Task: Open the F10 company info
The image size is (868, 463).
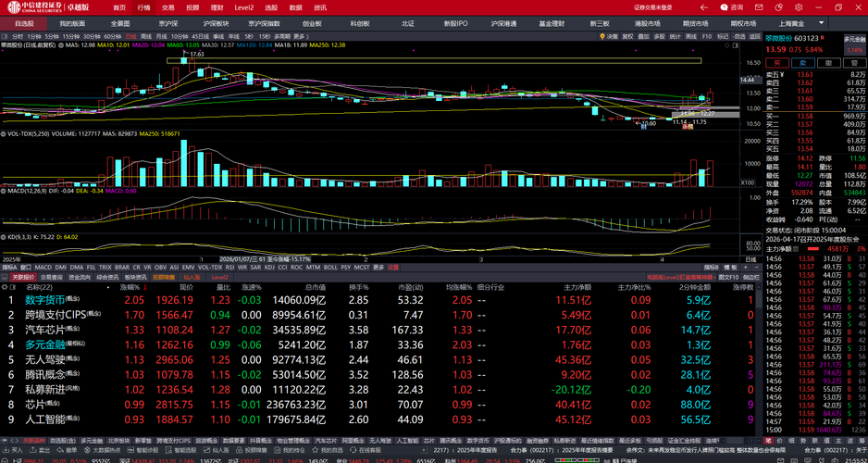Action: (x=706, y=36)
